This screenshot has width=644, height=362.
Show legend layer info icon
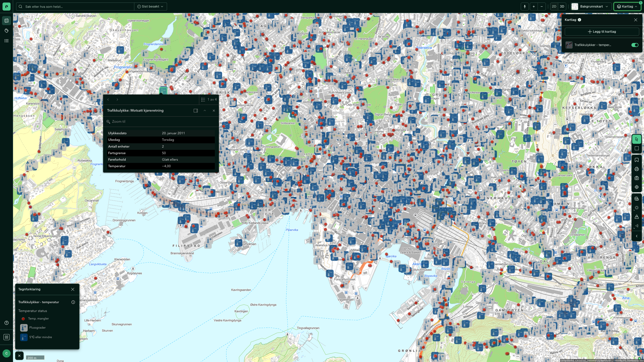(73, 302)
